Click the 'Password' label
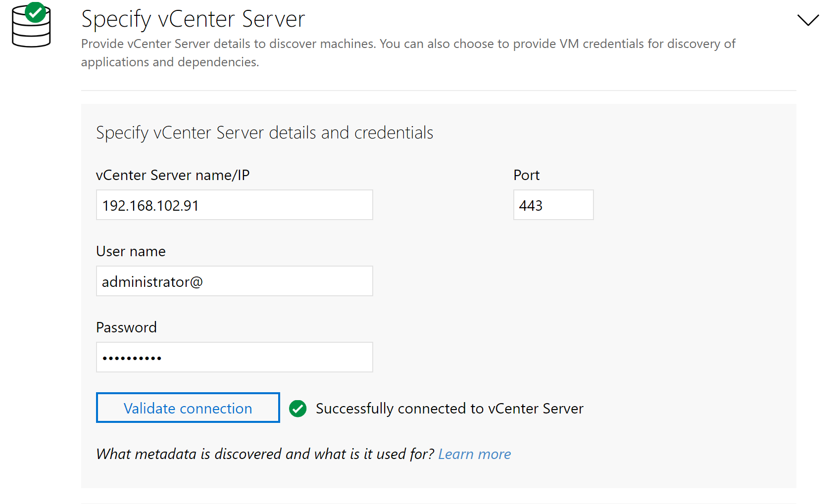Screen dimensions: 837x504 pyautogui.click(x=126, y=327)
